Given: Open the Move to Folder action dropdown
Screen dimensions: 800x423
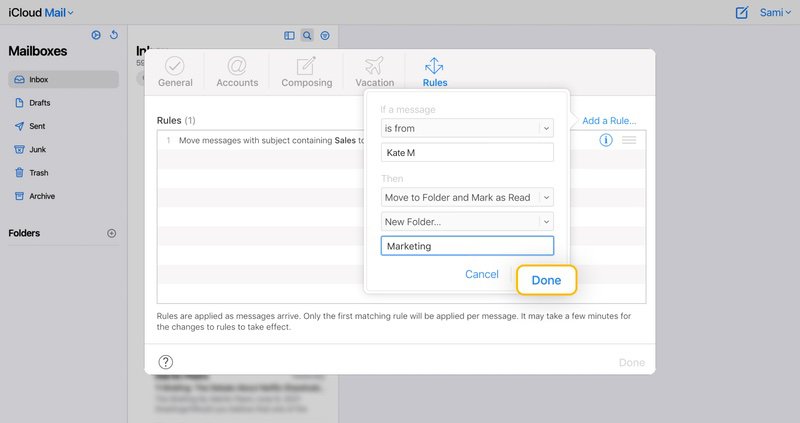Looking at the screenshot, I should coord(467,197).
